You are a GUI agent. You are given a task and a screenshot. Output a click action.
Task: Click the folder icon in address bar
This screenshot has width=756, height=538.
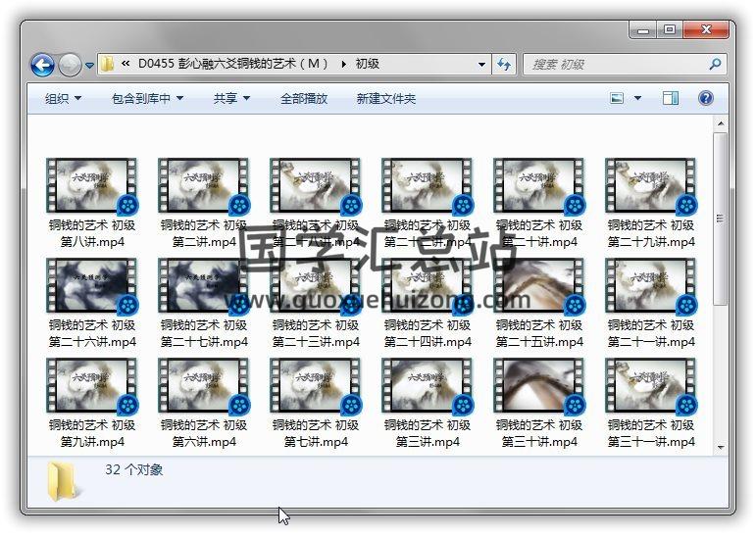click(107, 64)
